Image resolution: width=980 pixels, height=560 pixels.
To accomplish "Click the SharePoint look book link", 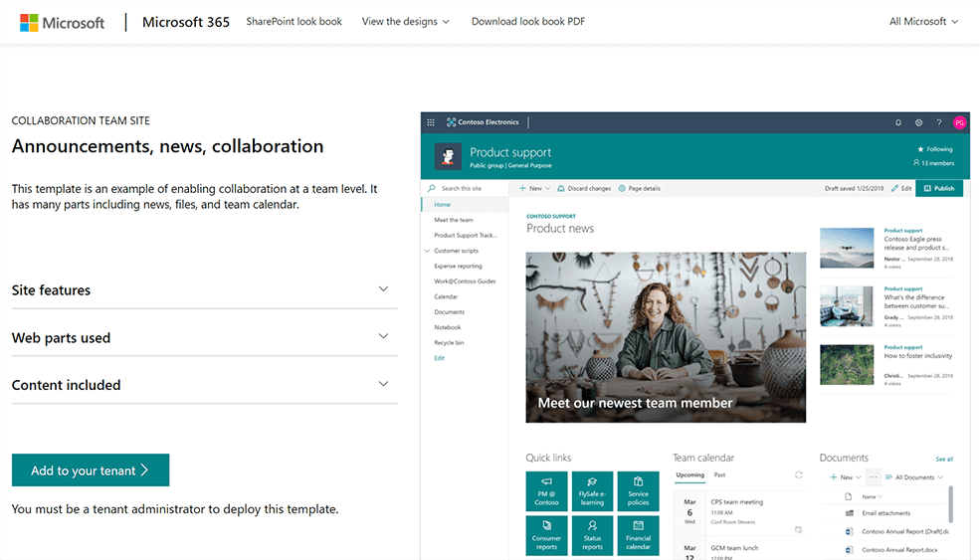I will [x=294, y=21].
